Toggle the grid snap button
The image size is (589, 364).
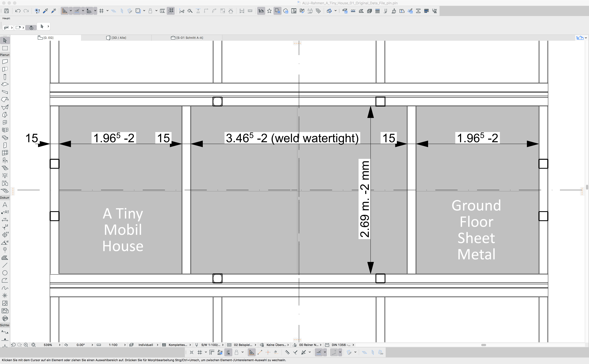pos(102,11)
